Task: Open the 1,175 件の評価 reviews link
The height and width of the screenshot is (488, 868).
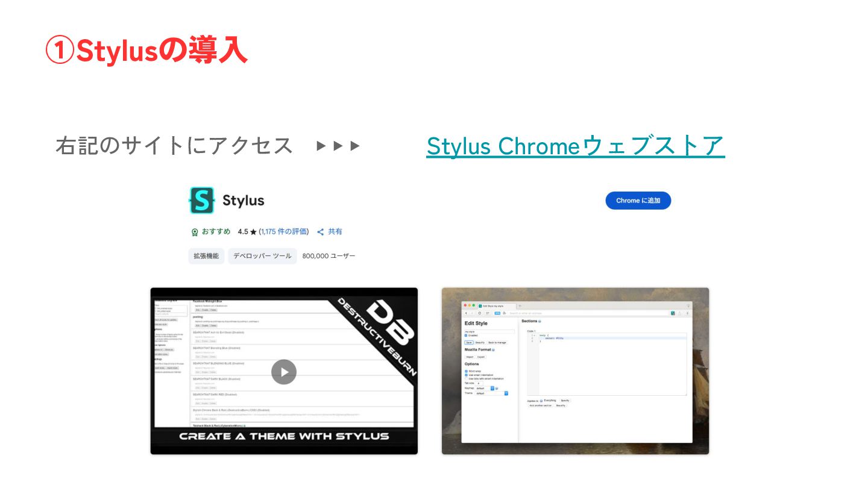Action: point(284,231)
